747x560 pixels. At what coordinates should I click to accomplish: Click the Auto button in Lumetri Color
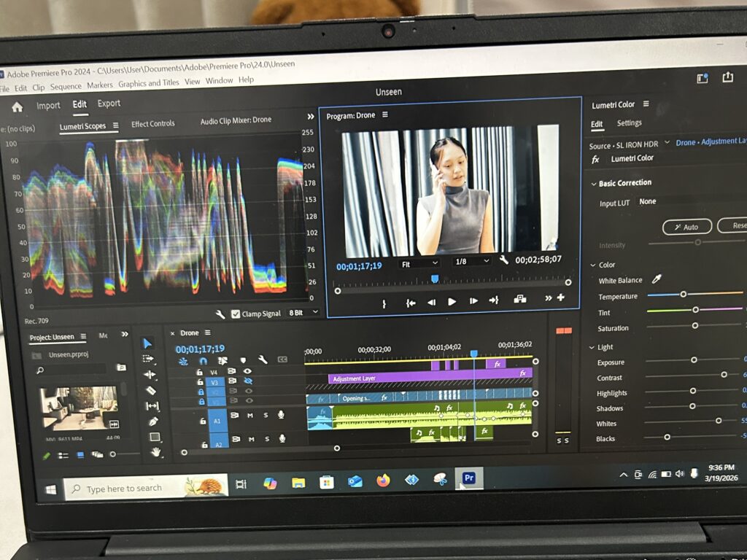click(686, 227)
